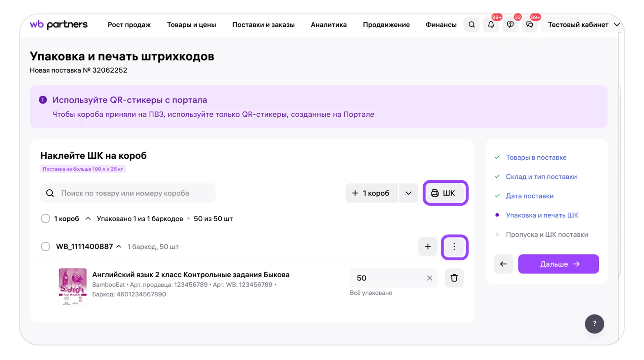Focus the search by product or box number field

[128, 193]
